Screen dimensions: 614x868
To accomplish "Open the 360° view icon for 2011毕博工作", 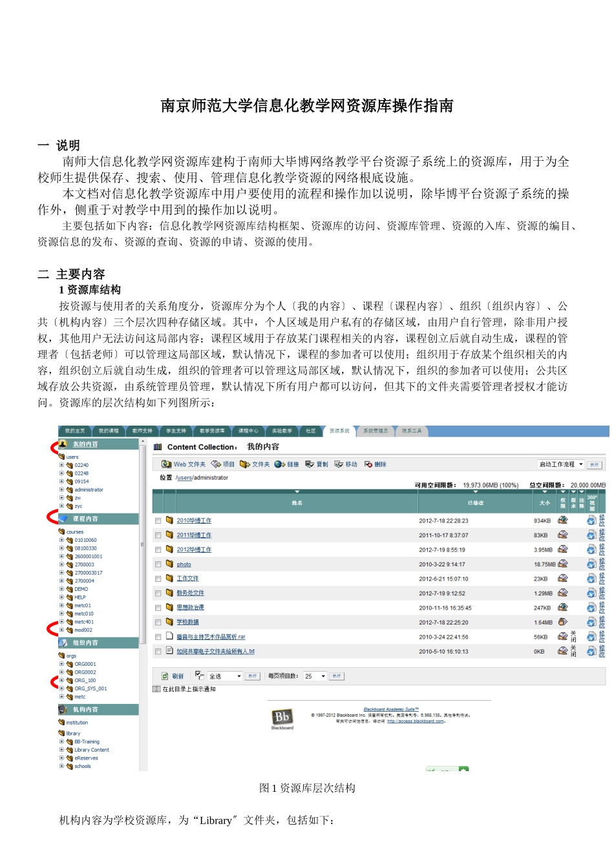I will coord(591,535).
